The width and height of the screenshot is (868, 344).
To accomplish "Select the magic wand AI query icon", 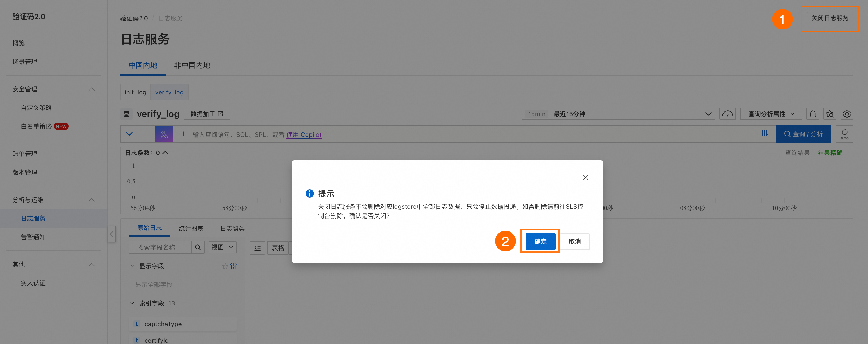I will click(164, 134).
